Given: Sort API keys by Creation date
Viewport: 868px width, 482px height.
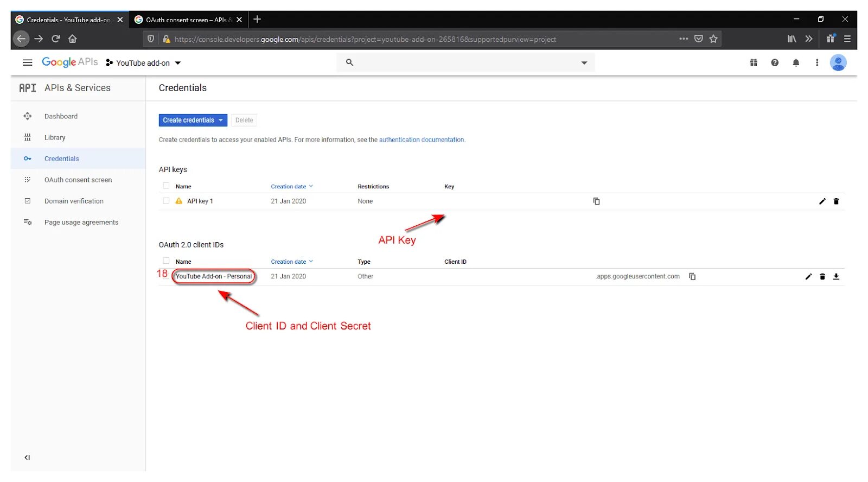Looking at the screenshot, I should pyautogui.click(x=292, y=186).
